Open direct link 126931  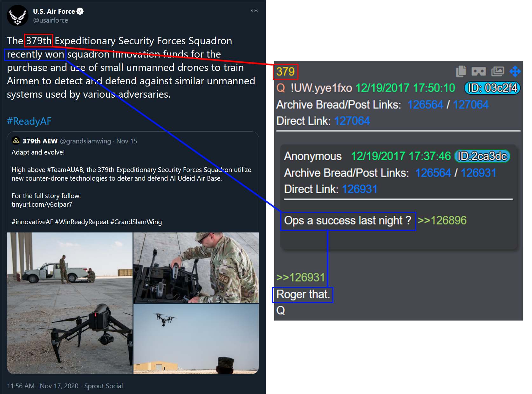pos(359,189)
